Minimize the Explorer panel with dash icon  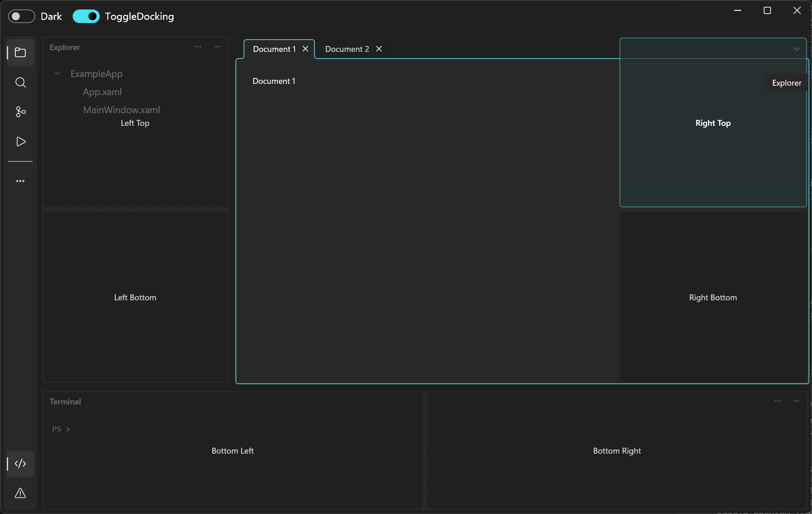pyautogui.click(x=217, y=47)
